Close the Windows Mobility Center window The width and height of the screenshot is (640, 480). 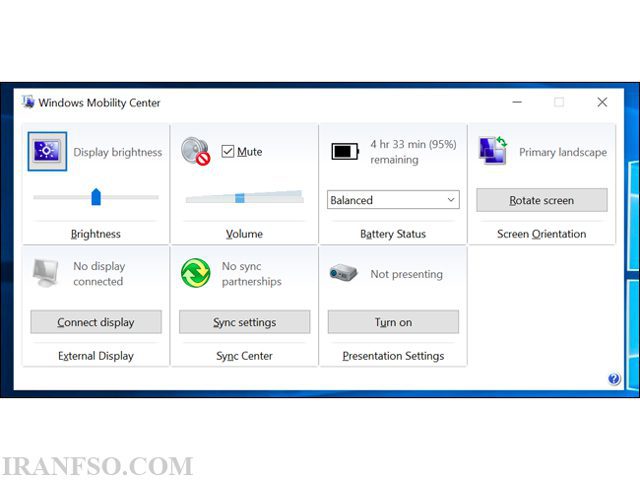602,102
